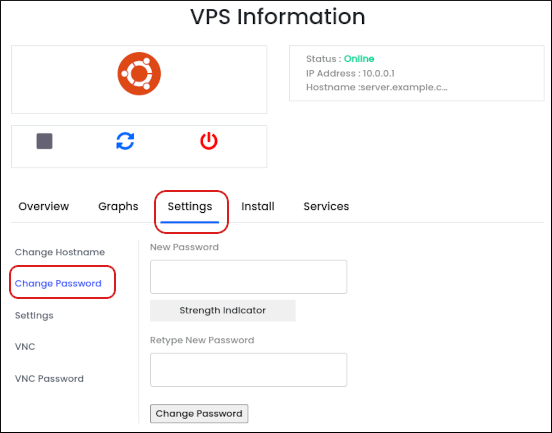
Task: Open VNC Password in the sidebar
Action: click(49, 379)
